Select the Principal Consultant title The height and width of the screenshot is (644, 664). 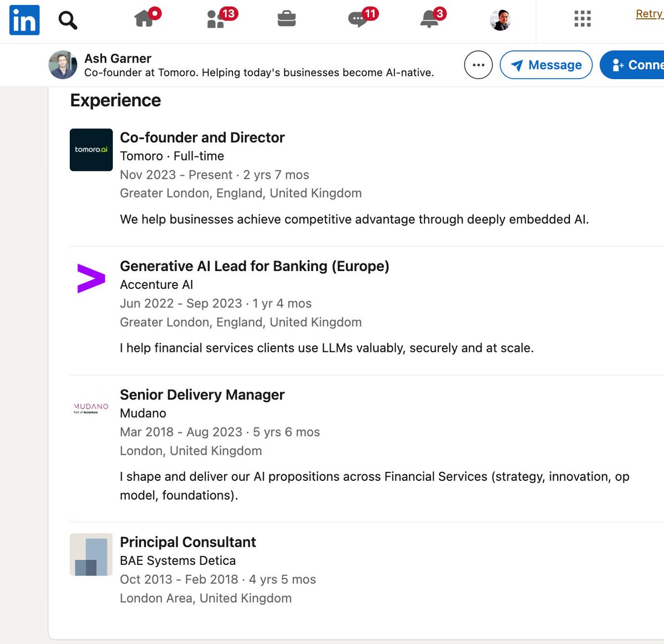pos(188,542)
